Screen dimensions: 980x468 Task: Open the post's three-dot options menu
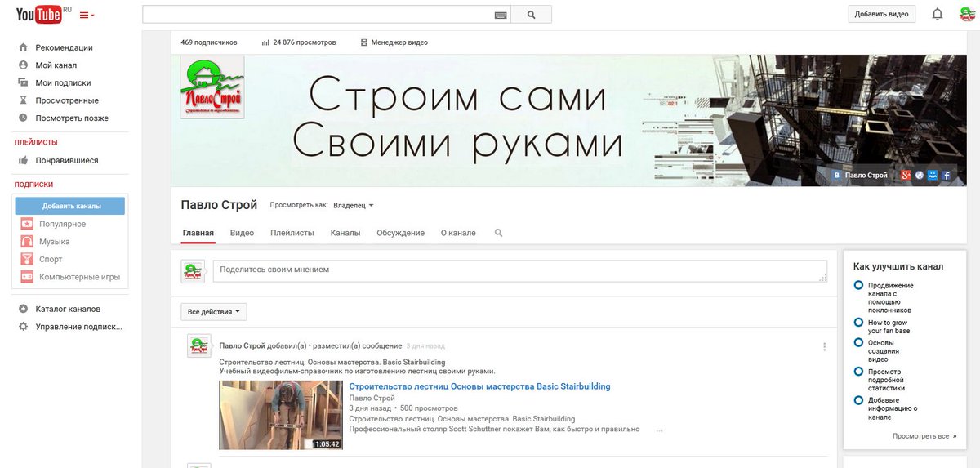(x=823, y=346)
